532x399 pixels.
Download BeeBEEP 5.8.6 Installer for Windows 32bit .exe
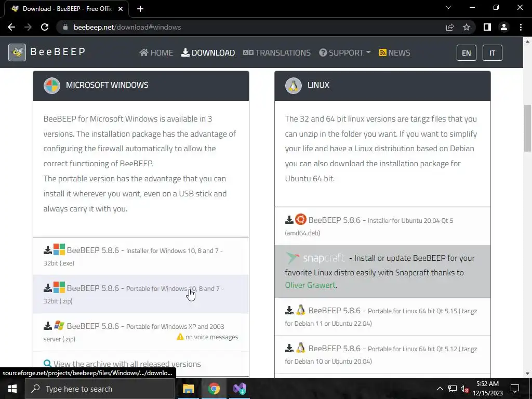tap(141, 256)
